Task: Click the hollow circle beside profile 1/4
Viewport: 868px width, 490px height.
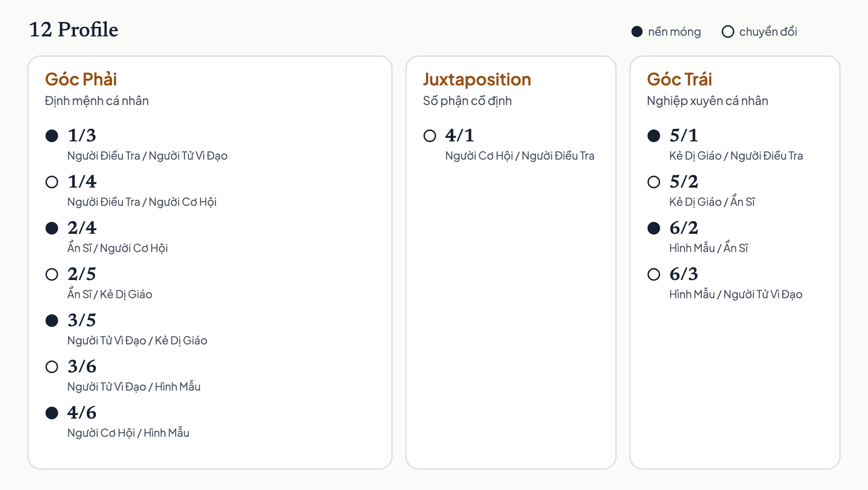Action: click(x=52, y=182)
